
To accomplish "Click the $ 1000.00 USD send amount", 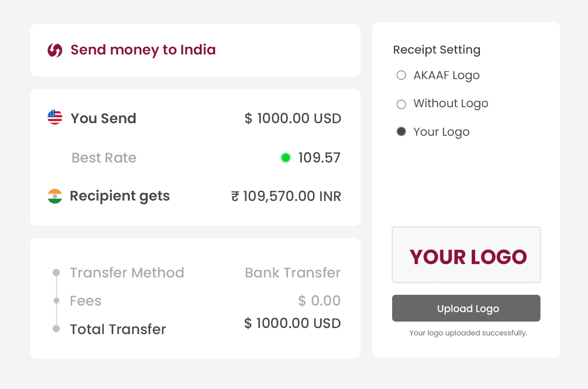I will tap(293, 118).
